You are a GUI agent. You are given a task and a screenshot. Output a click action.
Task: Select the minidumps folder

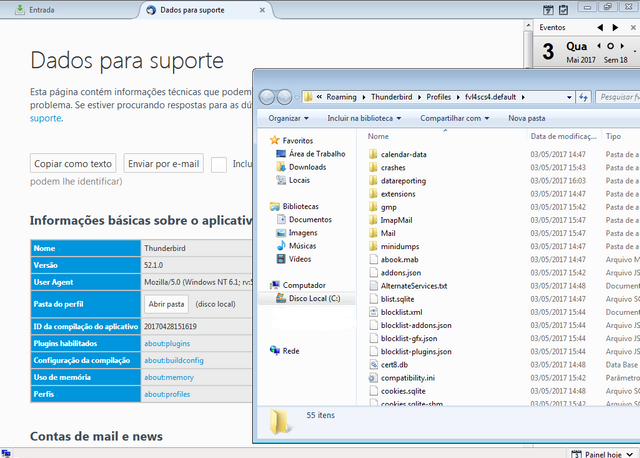(393, 246)
